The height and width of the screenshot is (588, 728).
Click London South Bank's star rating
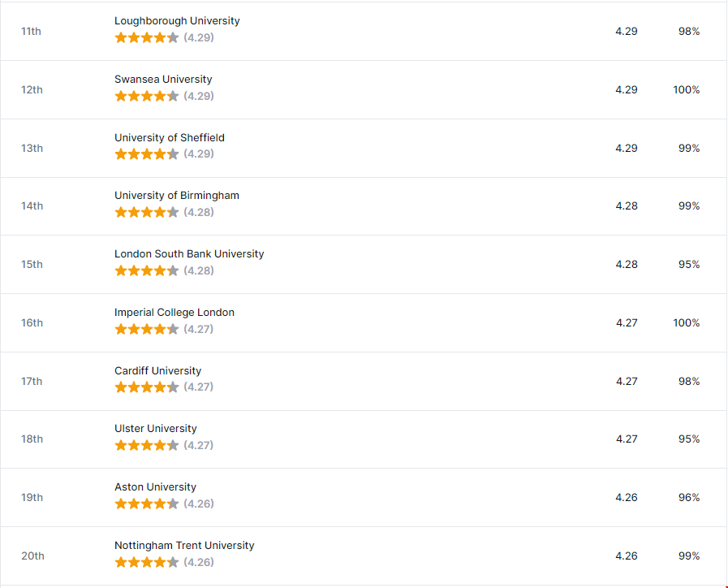coord(146,271)
